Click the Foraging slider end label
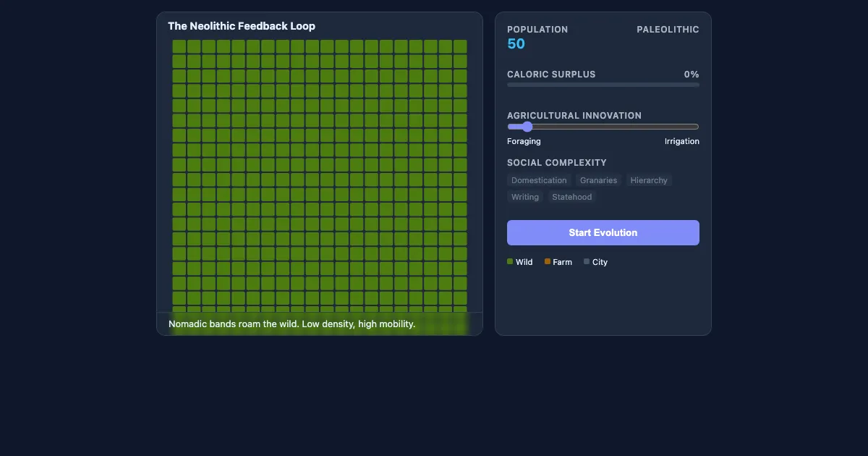 click(524, 141)
